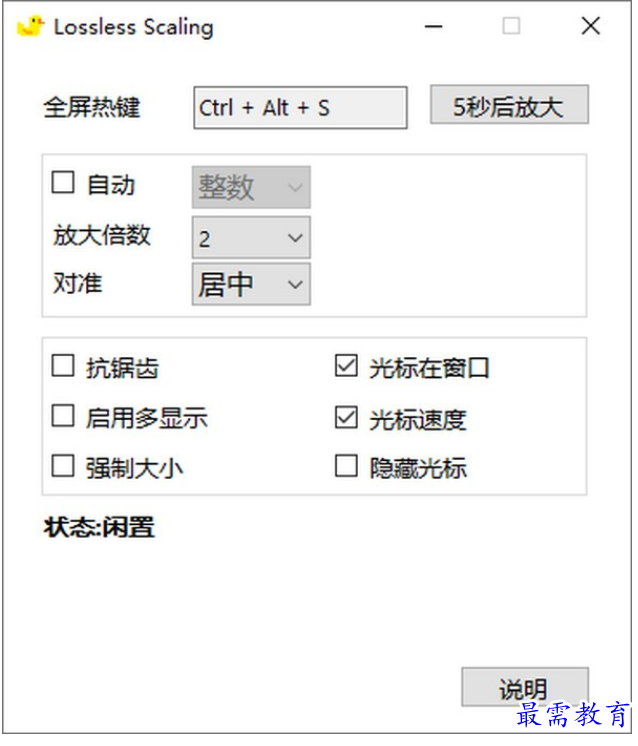Click the 全屏热键 hotkey field
Viewport: 638px width, 746px height.
tap(300, 108)
